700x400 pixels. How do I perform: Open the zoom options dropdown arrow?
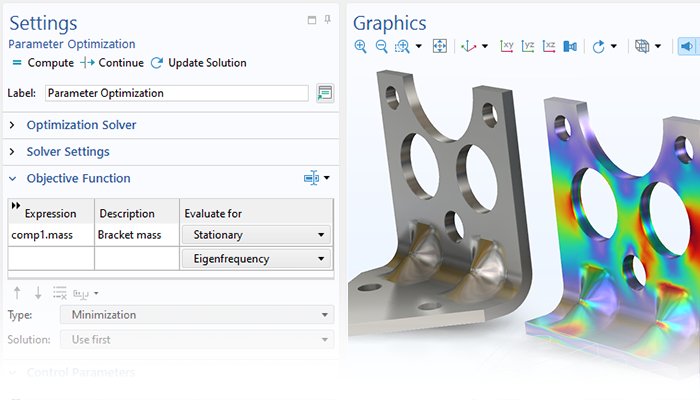[418, 46]
